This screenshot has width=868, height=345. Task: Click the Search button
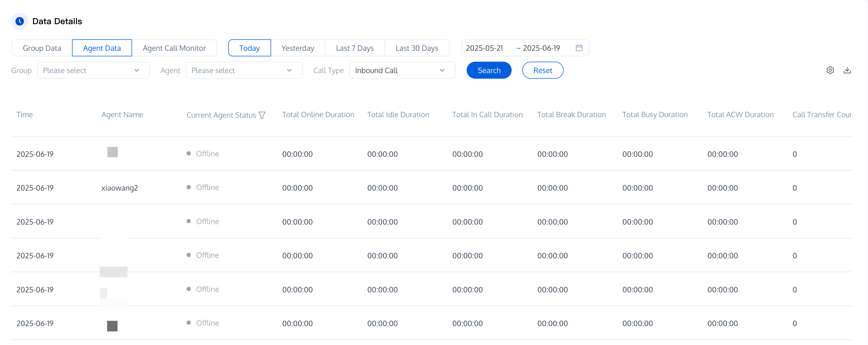(x=488, y=70)
